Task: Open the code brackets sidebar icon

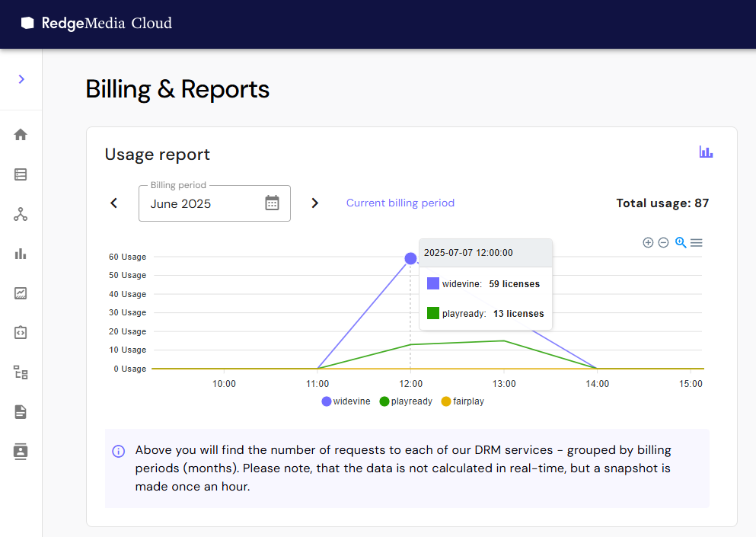Action: pos(21,333)
